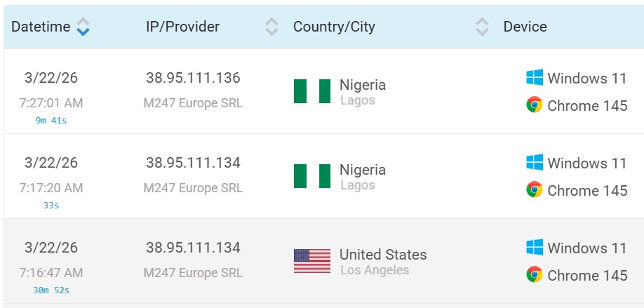This screenshot has height=308, width=644.
Task: Click the Windows logo in the Los Angeles row
Action: 535,248
